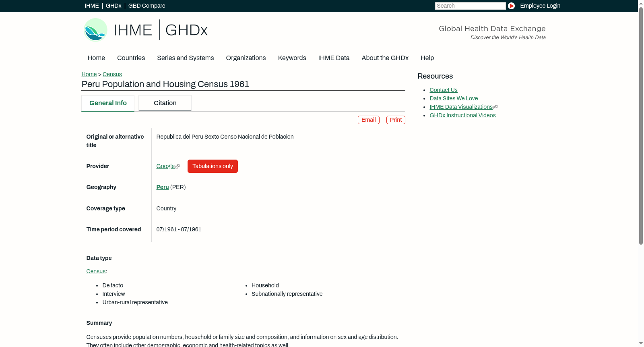Click the 'Household' list item
This screenshot has width=644, height=347.
coord(265,285)
